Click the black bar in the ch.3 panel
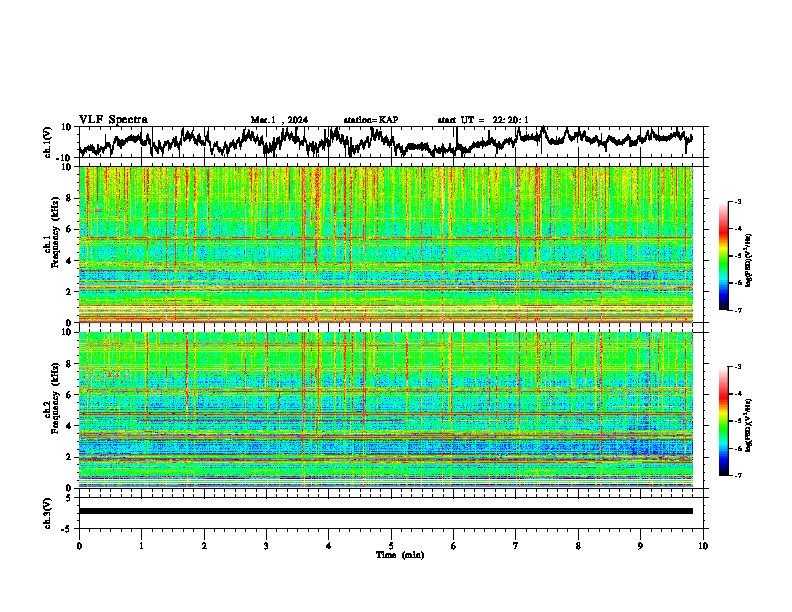This screenshot has width=792, height=612. [385, 511]
